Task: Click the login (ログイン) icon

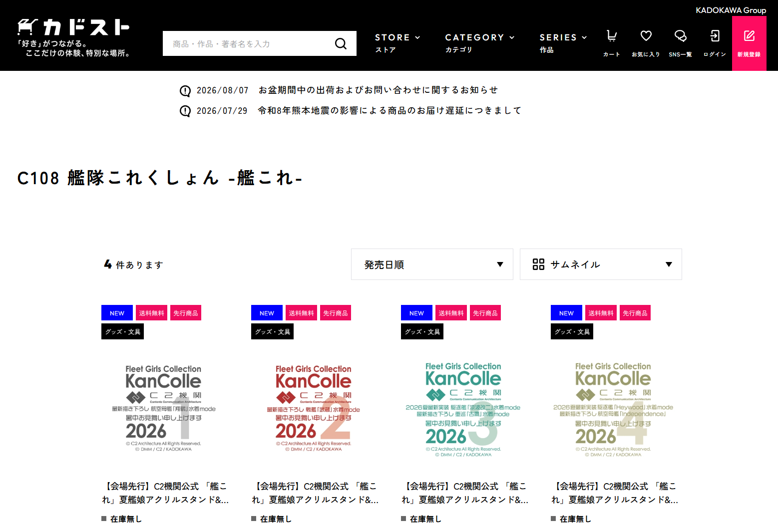Action: tap(715, 43)
